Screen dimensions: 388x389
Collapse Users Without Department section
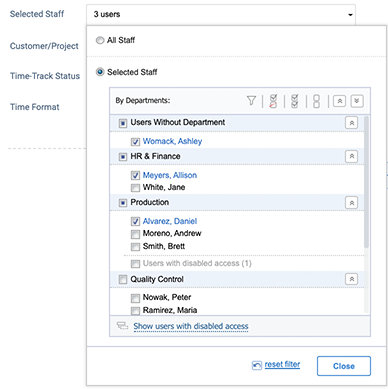[x=351, y=123]
